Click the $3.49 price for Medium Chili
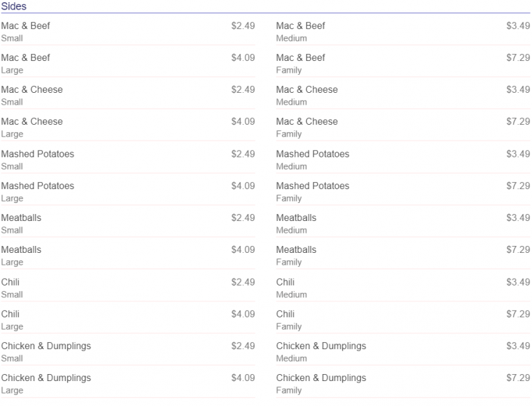Image resolution: width=532 pixels, height=406 pixels. coord(518,282)
